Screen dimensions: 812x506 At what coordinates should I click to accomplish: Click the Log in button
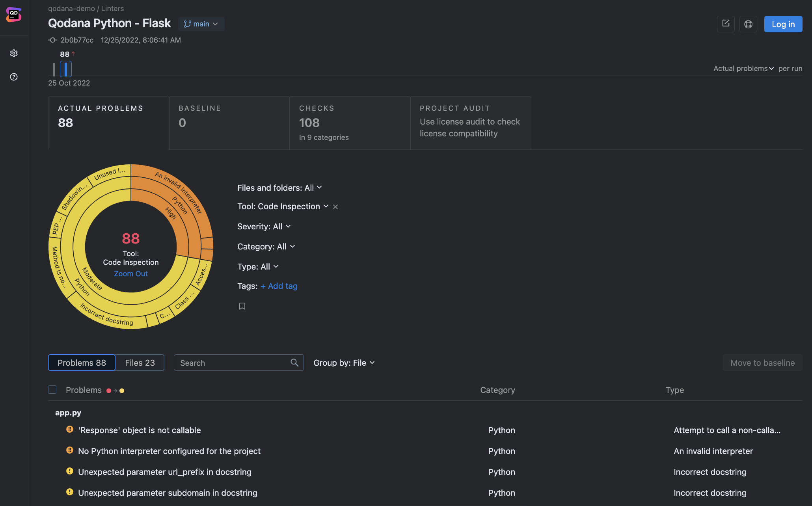[783, 24]
